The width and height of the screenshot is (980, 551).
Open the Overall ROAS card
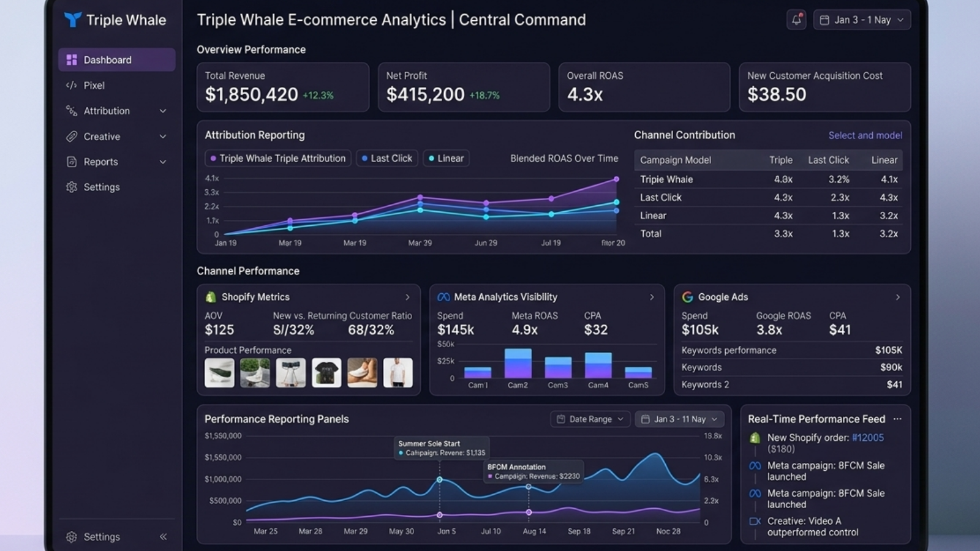pos(644,87)
